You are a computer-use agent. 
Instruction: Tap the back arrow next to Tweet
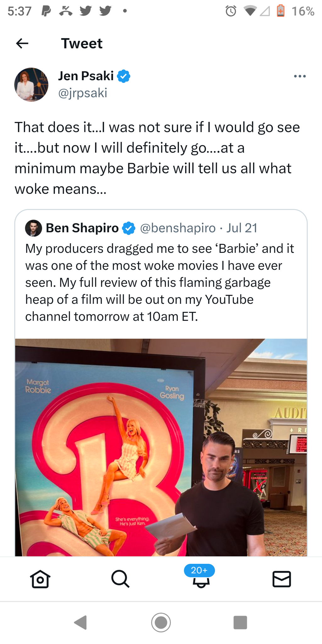(x=22, y=43)
